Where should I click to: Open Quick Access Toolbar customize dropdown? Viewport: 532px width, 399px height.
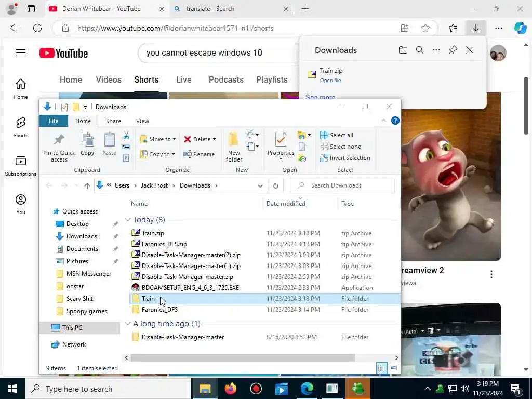click(x=86, y=107)
